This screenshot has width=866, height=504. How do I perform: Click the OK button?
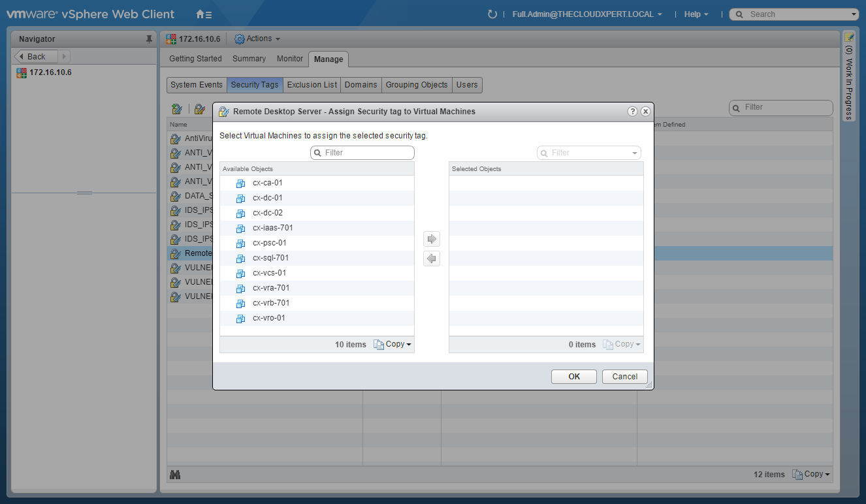[573, 377]
